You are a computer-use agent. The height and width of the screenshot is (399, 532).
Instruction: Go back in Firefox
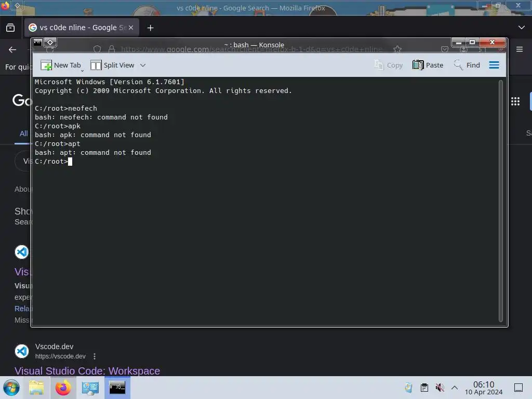point(12,50)
